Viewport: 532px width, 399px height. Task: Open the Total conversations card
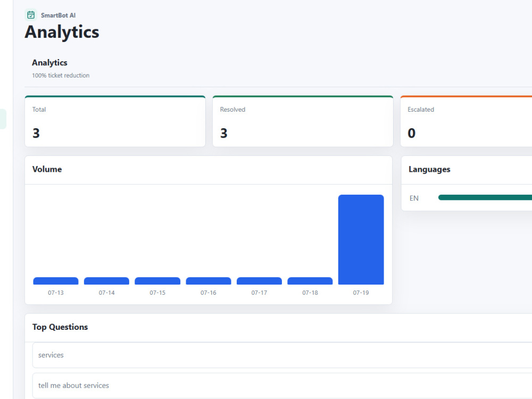point(115,121)
